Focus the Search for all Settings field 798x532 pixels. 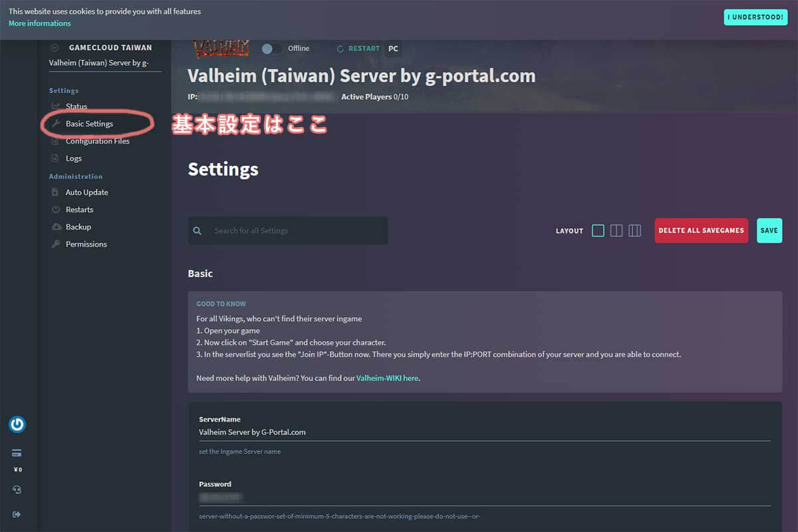click(288, 231)
